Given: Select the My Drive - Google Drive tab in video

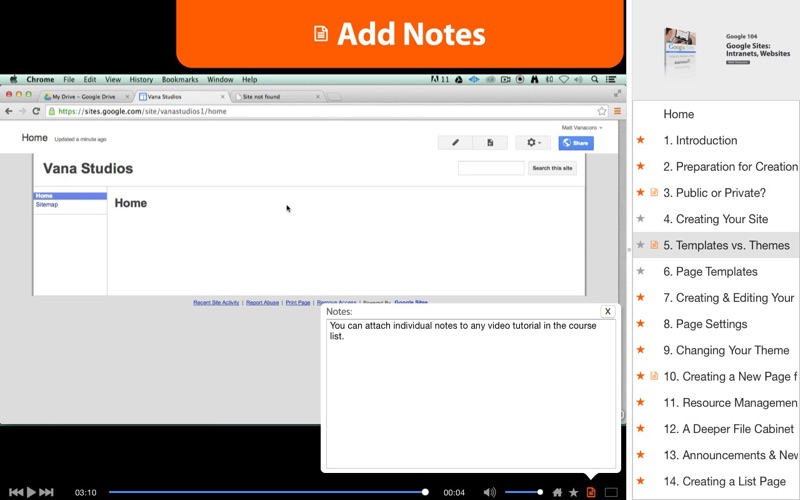Looking at the screenshot, I should pyautogui.click(x=86, y=96).
